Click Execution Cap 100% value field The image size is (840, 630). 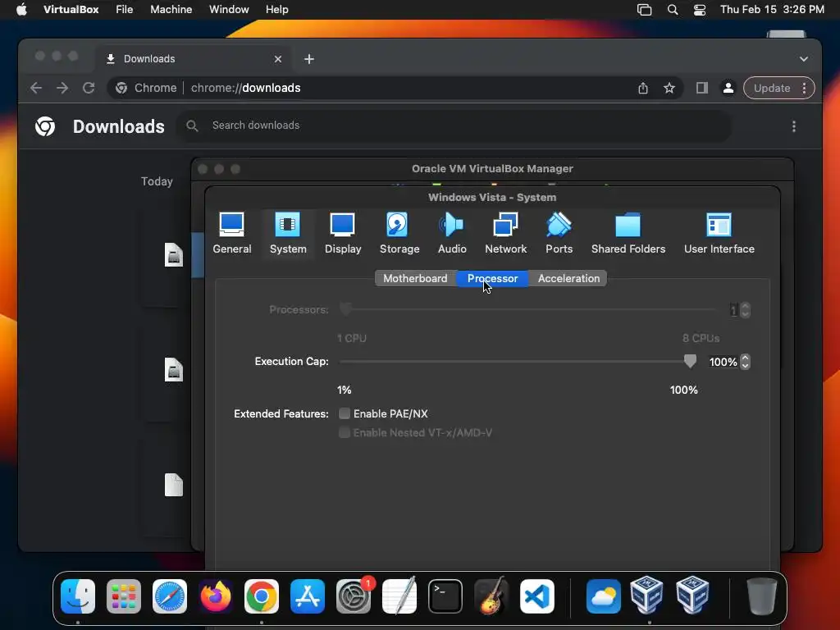(723, 362)
